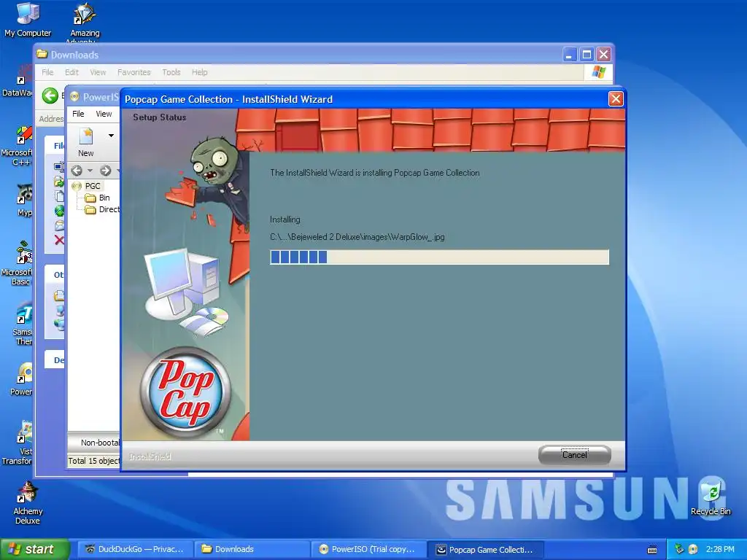Screen dimensions: 747x560
Task: Close the InstallShield Wizard window
Action: (x=616, y=99)
